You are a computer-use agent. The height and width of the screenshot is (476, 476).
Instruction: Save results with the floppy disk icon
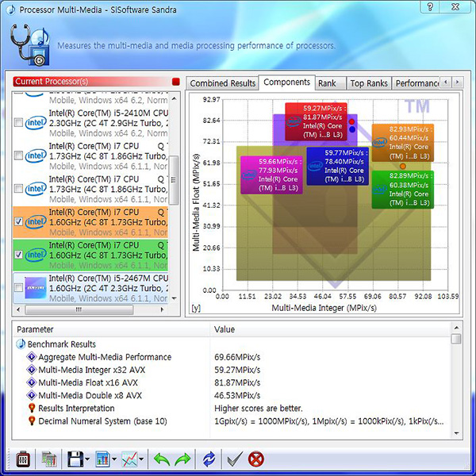tap(75, 459)
